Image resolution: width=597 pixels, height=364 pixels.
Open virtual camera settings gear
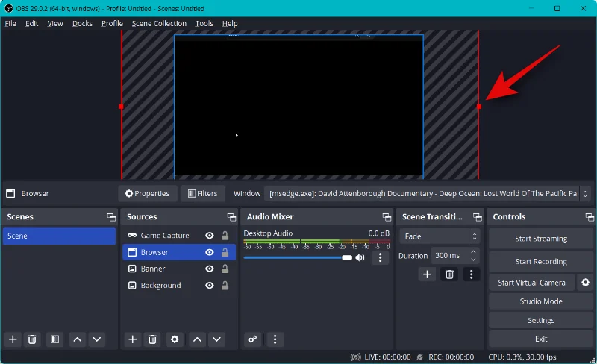[586, 283]
